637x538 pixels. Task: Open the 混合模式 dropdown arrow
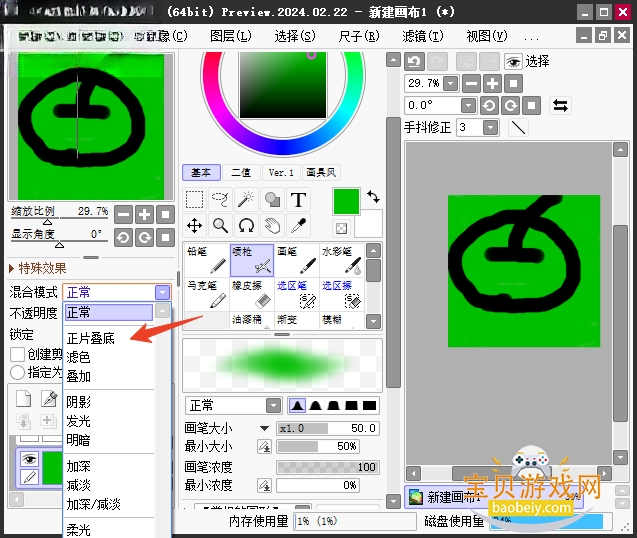pyautogui.click(x=162, y=292)
